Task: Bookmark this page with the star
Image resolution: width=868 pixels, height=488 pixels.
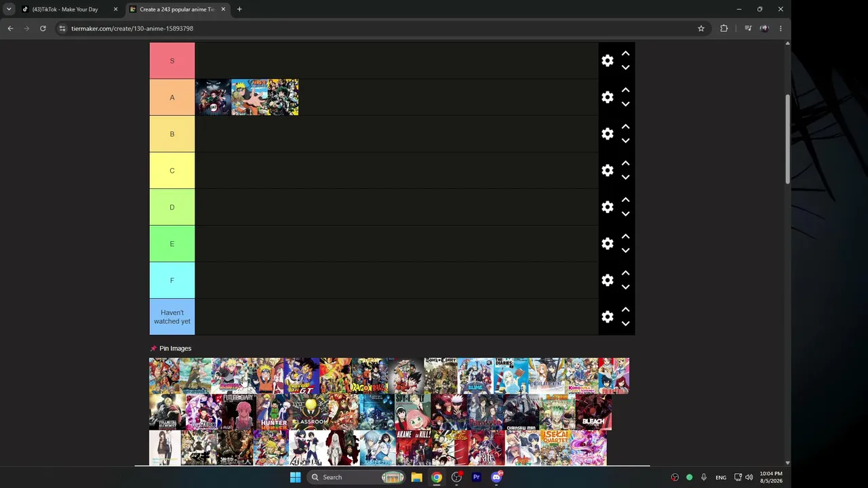Action: (x=701, y=28)
